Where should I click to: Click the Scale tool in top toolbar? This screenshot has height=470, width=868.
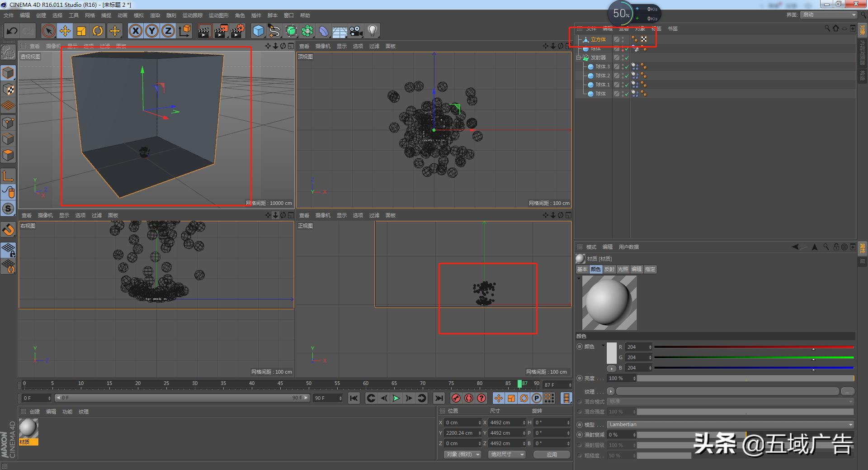81,31
